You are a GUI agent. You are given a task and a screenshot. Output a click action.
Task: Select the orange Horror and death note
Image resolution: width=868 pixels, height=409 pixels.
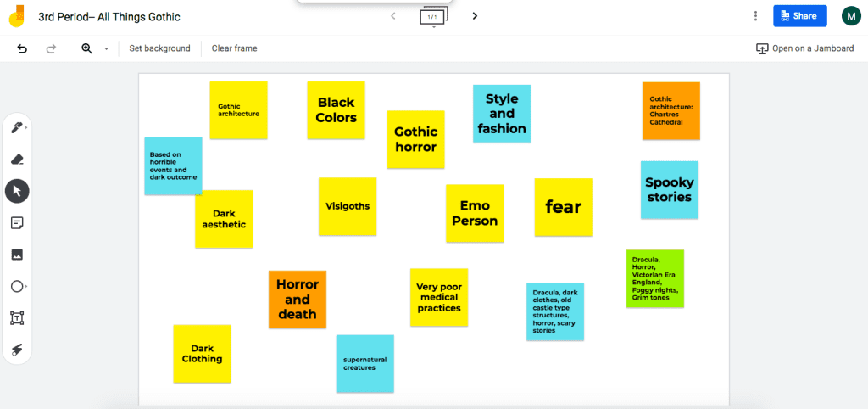298,300
